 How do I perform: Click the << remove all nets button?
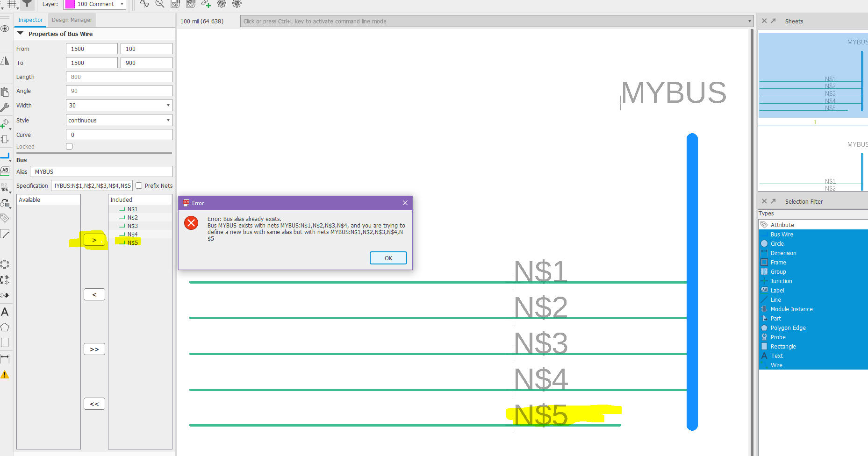click(x=94, y=404)
